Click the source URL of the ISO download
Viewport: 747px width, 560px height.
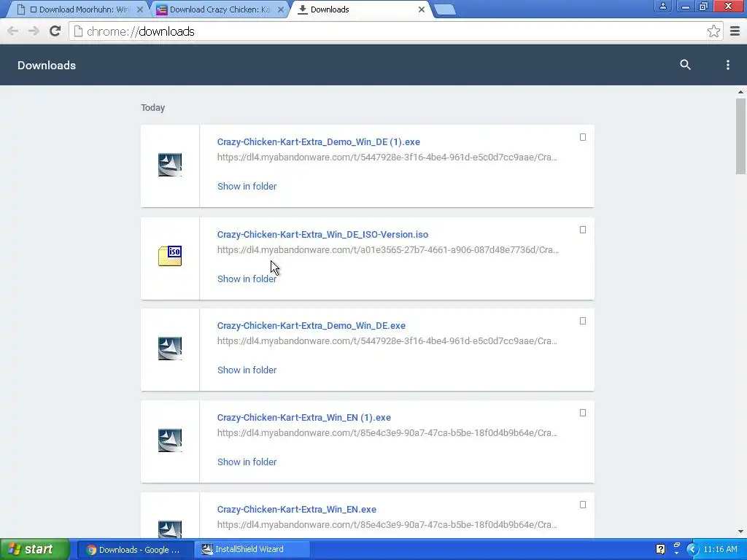(388, 250)
